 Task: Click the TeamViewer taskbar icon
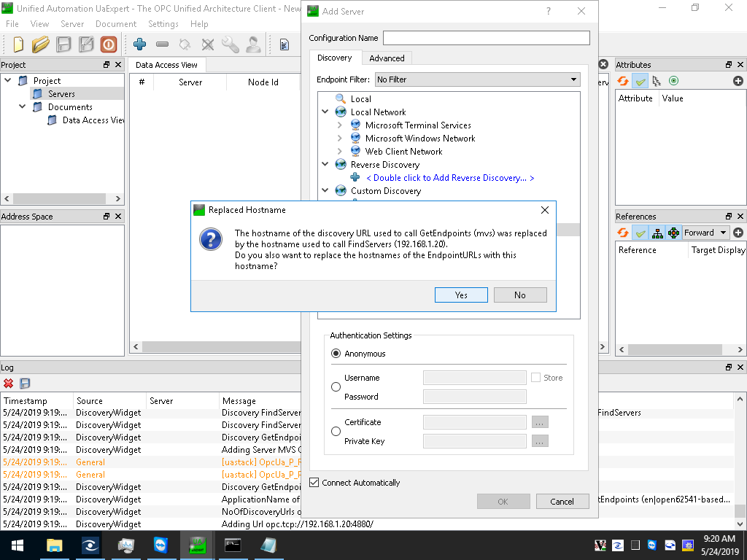coord(161,545)
